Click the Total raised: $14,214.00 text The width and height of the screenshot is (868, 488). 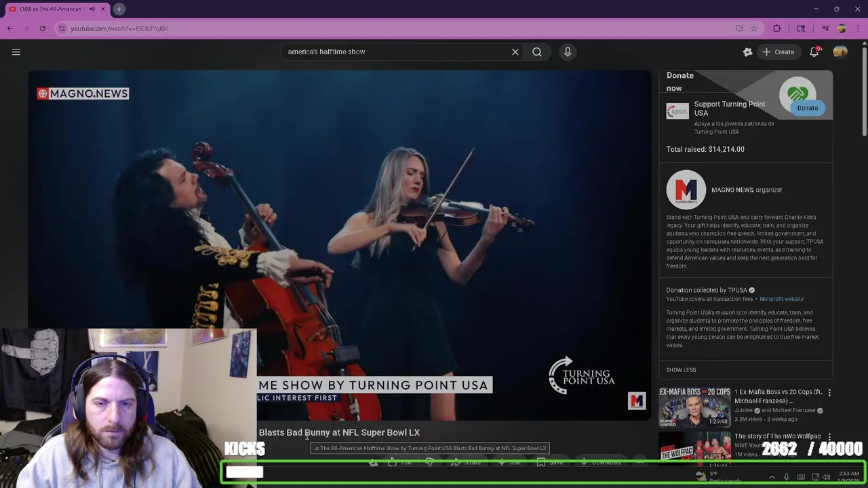[705, 149]
